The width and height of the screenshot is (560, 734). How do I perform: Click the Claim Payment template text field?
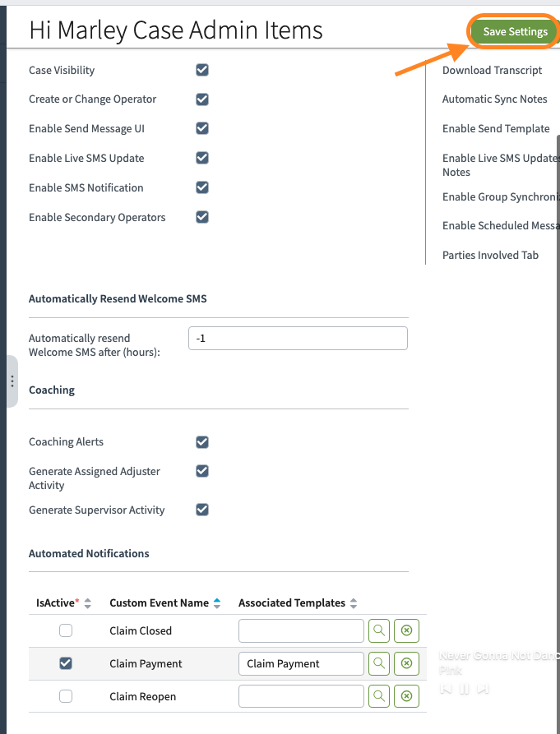301,663
